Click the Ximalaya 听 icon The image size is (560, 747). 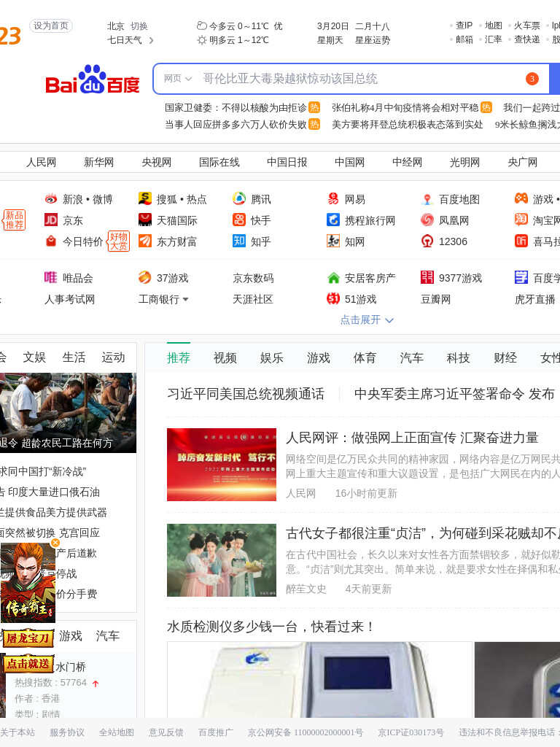521,241
